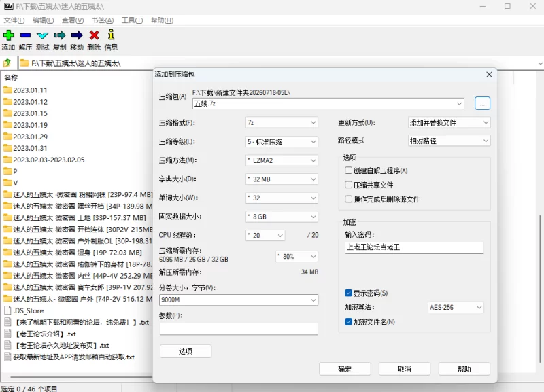This screenshot has width=544, height=392.
Task: Click the folder icon inside the address bar
Action: pyautogui.click(x=24, y=63)
